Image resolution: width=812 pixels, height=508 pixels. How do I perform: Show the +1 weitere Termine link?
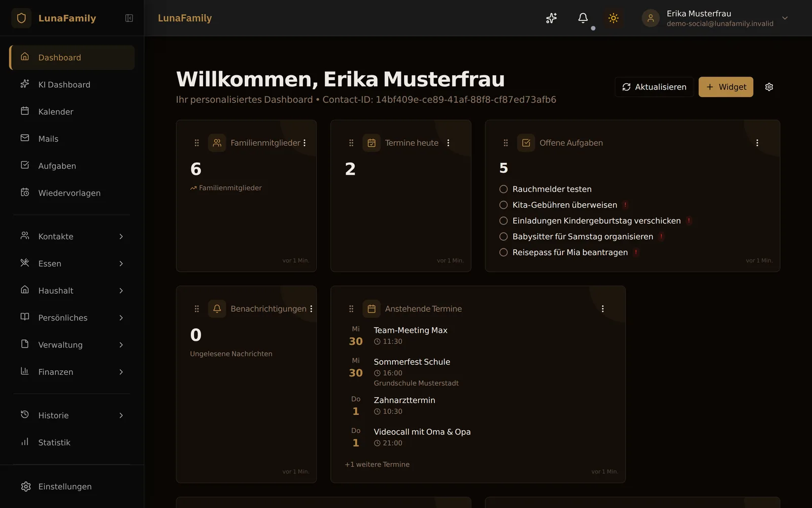[x=377, y=464]
